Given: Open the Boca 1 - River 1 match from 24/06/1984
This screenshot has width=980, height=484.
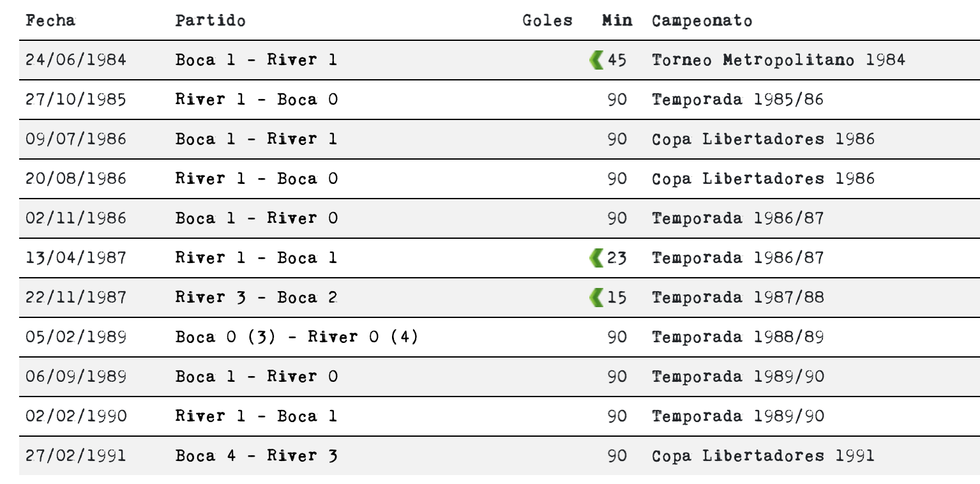Looking at the screenshot, I should [x=256, y=60].
